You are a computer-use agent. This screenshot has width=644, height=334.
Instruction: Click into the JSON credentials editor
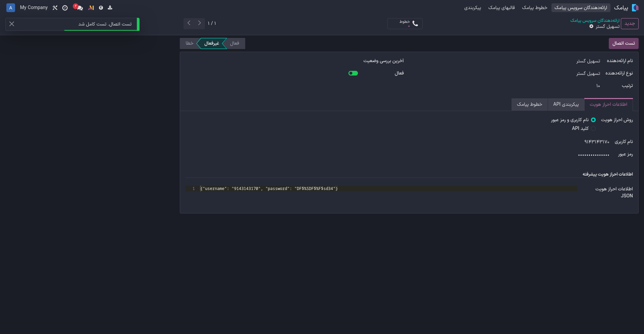(386, 189)
